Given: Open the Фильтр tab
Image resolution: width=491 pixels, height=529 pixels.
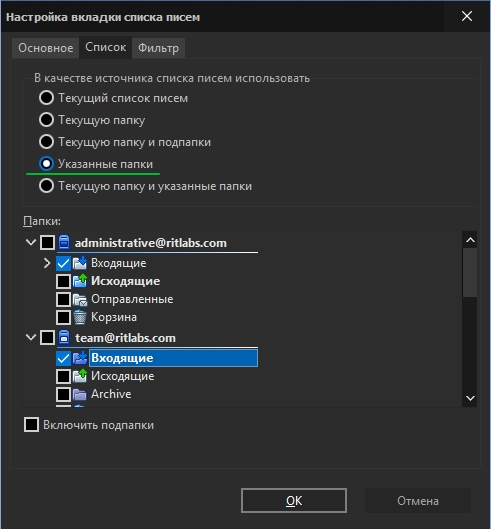Looking at the screenshot, I should click(x=159, y=48).
